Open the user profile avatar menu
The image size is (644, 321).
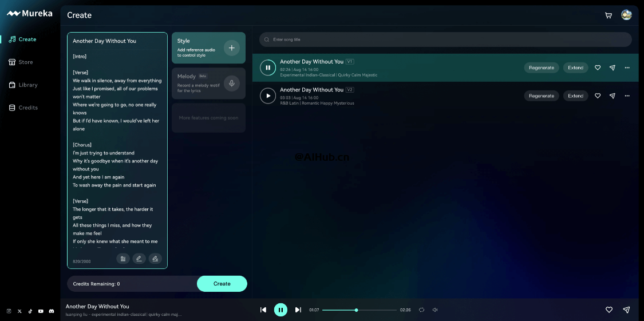(x=626, y=15)
